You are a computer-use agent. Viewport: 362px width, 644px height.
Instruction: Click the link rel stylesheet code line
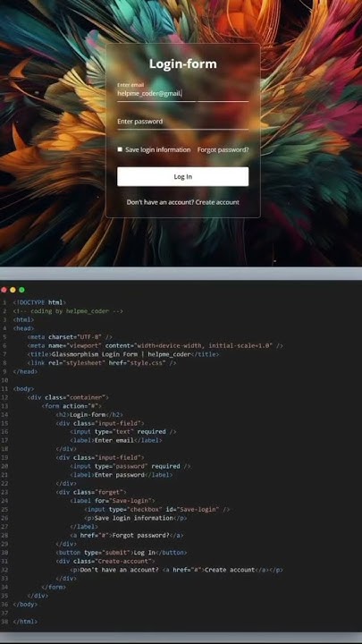[x=102, y=362]
